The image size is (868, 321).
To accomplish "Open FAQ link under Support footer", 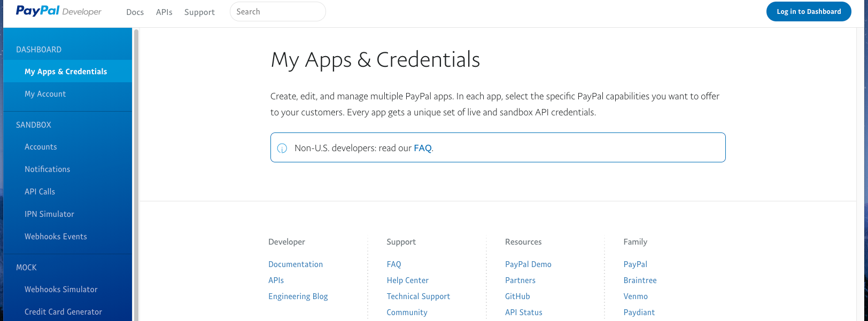I will 394,264.
